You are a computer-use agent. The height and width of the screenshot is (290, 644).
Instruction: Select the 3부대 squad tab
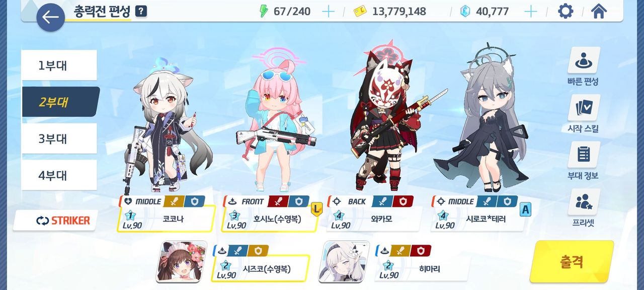coord(59,138)
